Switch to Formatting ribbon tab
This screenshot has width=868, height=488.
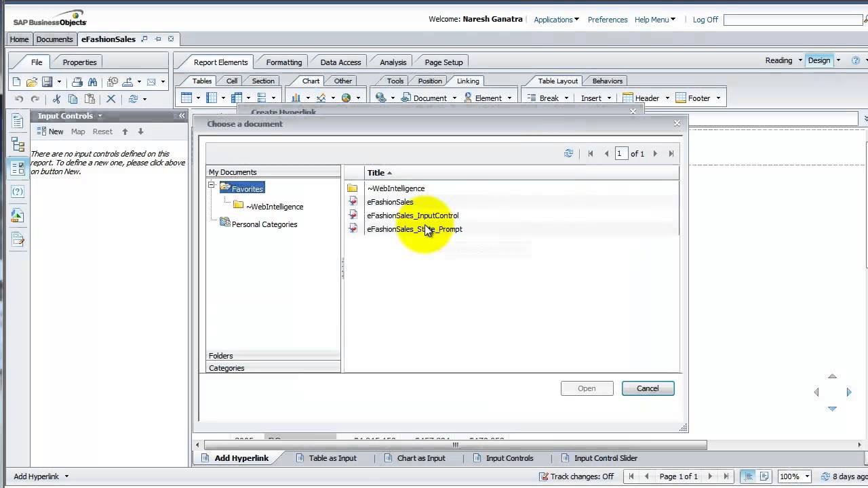(x=283, y=62)
